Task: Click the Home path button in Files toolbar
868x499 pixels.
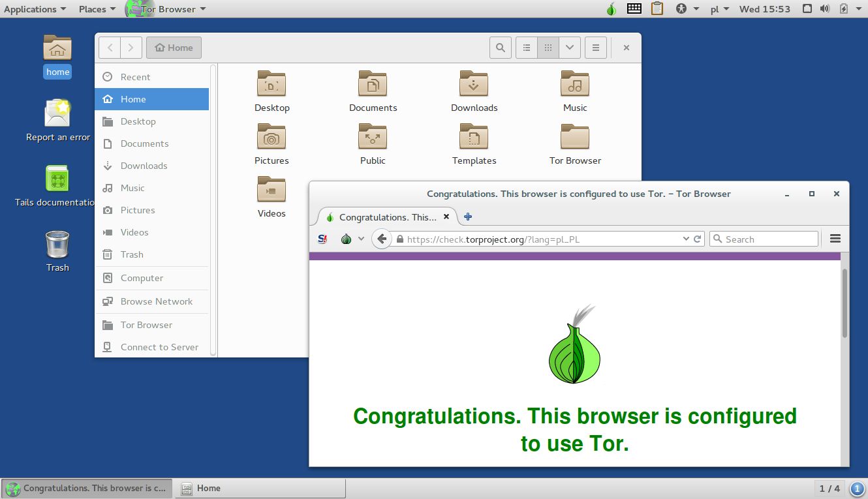Action: (x=174, y=48)
